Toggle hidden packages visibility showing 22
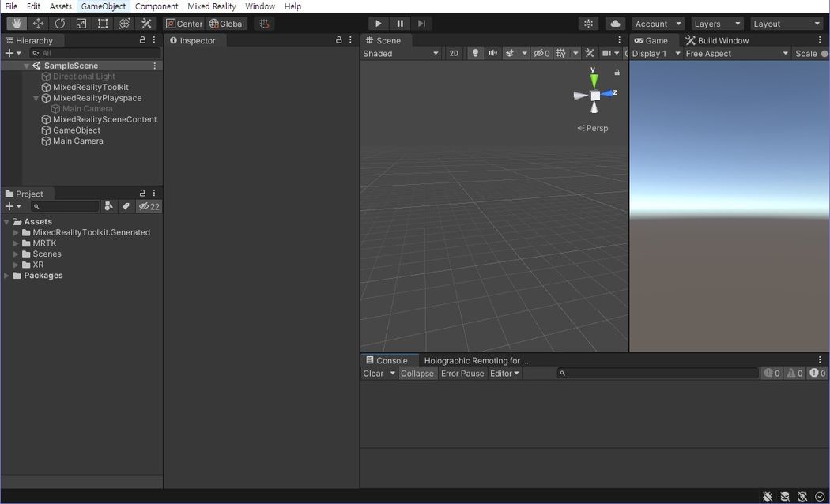Image resolution: width=830 pixels, height=504 pixels. (x=149, y=206)
